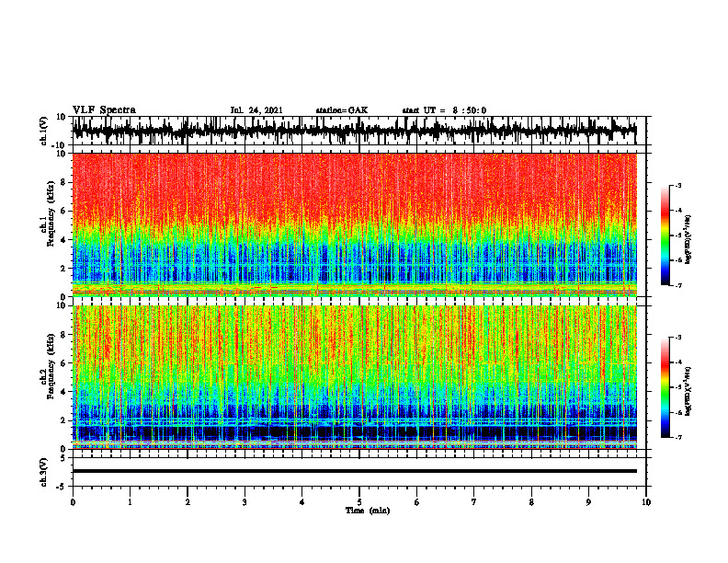Click the 8 tick label on time axis
This screenshot has width=728, height=563.
tap(531, 502)
